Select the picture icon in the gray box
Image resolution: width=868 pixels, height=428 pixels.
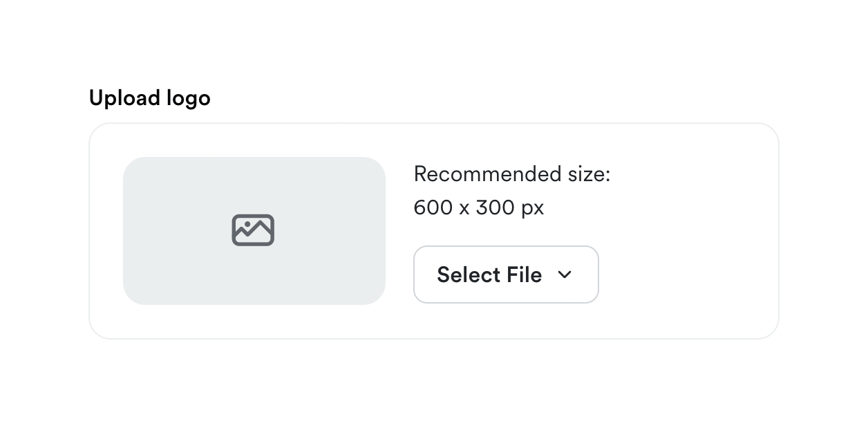pyautogui.click(x=253, y=230)
